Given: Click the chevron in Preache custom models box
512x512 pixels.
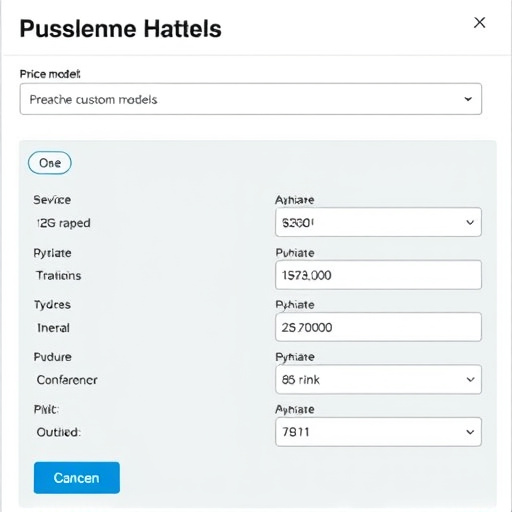Looking at the screenshot, I should [x=468, y=99].
